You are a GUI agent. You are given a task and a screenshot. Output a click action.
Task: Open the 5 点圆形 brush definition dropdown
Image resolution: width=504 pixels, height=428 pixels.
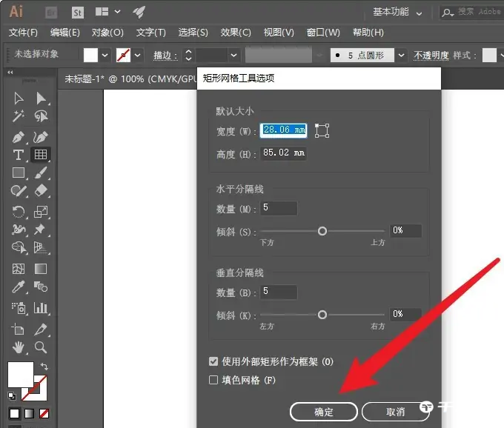point(401,56)
